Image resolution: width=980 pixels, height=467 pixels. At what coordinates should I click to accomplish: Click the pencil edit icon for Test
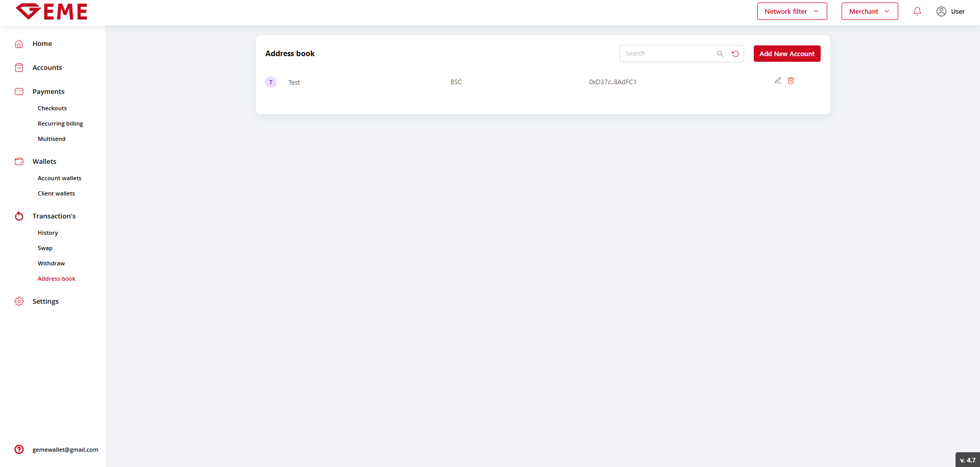pyautogui.click(x=778, y=81)
